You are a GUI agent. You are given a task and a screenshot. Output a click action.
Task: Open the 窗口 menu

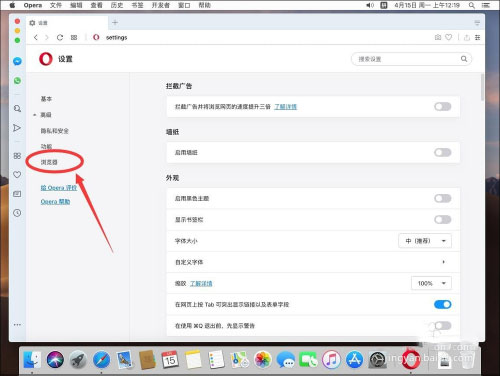click(x=184, y=5)
